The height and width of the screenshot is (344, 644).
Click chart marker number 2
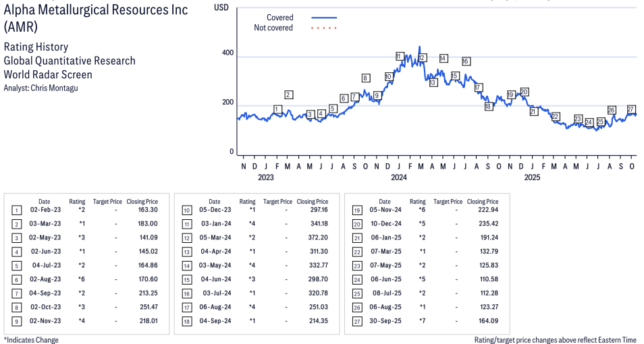tap(288, 95)
